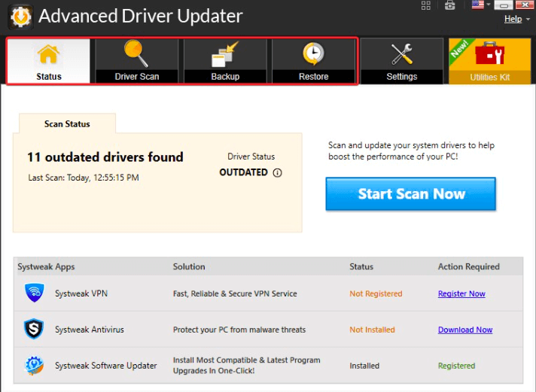The image size is (536, 392).
Task: Expand the Help dropdown arrow
Action: (x=528, y=19)
